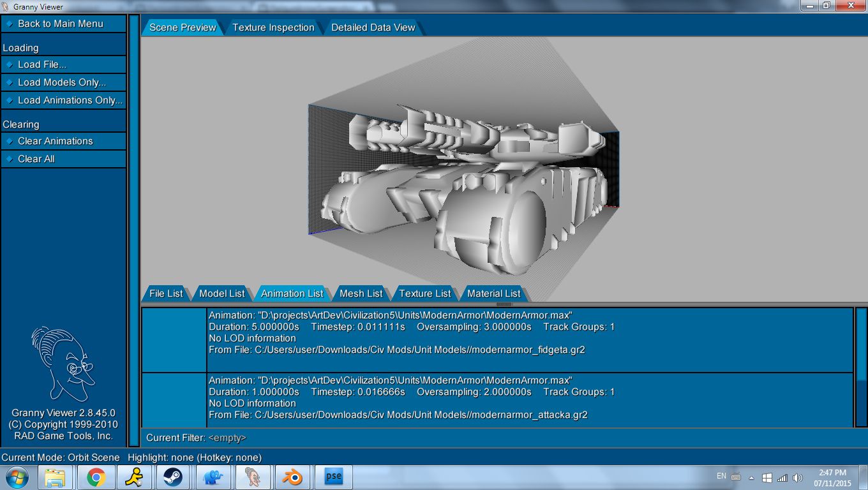Open Texture Inspection tab
Screen dimensions: 868x490
pos(273,27)
